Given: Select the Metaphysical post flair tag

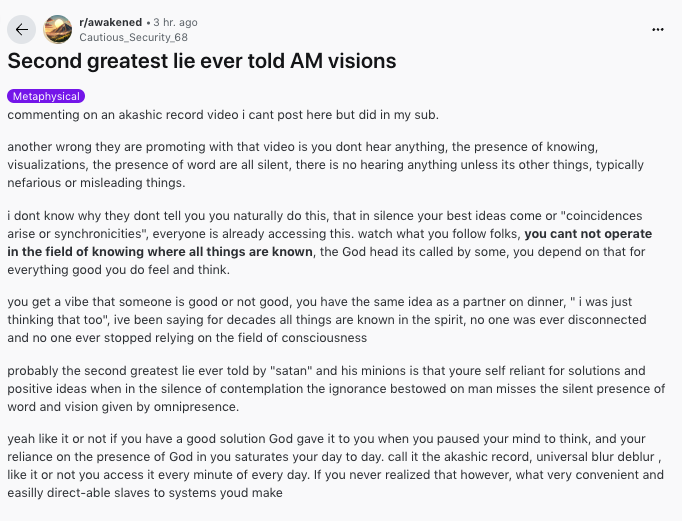Looking at the screenshot, I should 46,97.
